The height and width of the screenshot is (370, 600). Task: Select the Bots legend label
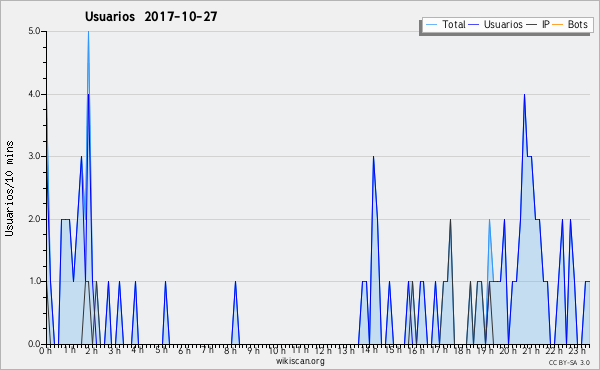click(x=577, y=24)
